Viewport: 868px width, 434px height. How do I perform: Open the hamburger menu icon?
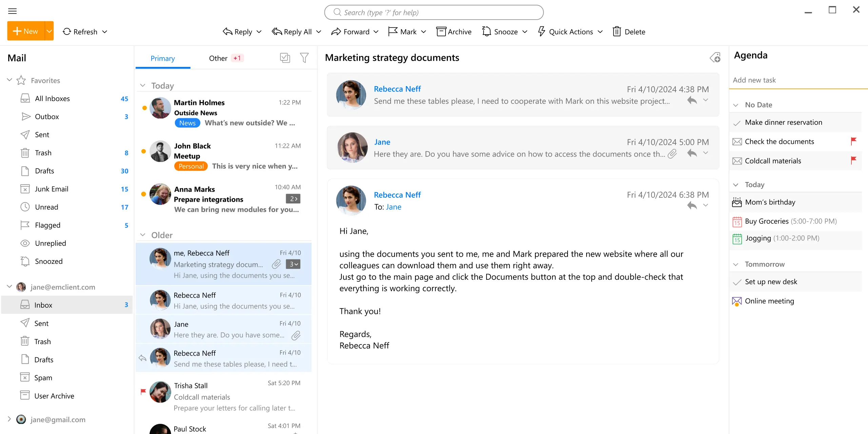pyautogui.click(x=12, y=11)
